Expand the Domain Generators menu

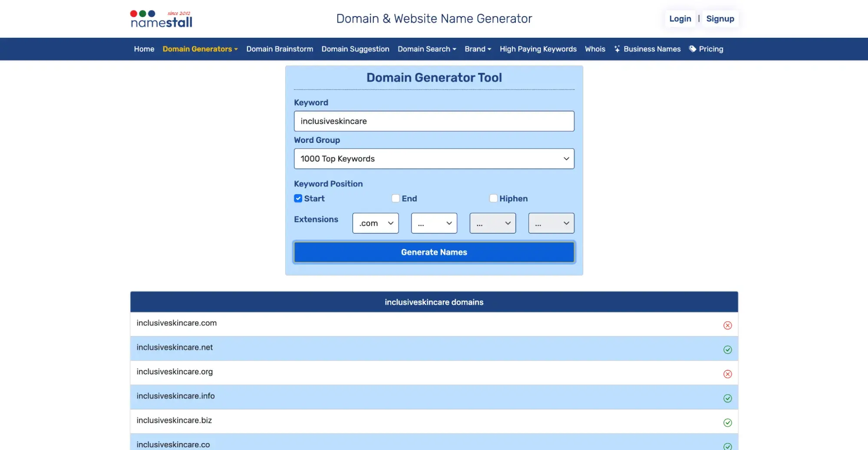point(200,49)
